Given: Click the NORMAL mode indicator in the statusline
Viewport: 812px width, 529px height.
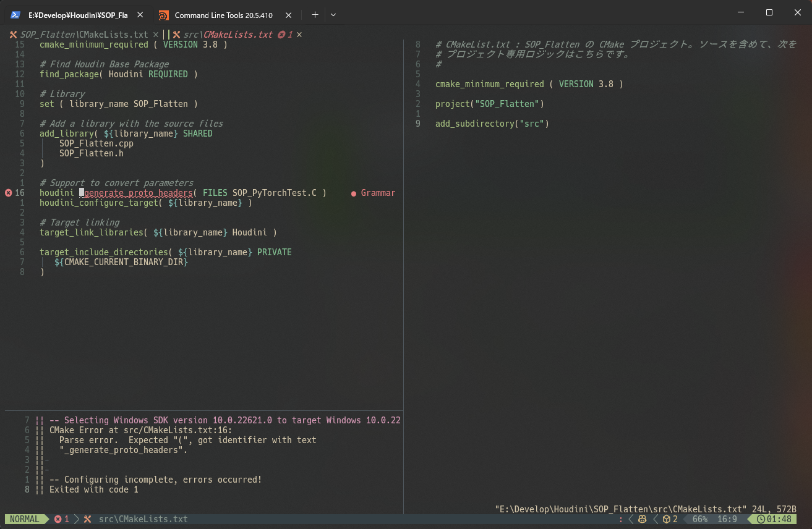Looking at the screenshot, I should 25,519.
